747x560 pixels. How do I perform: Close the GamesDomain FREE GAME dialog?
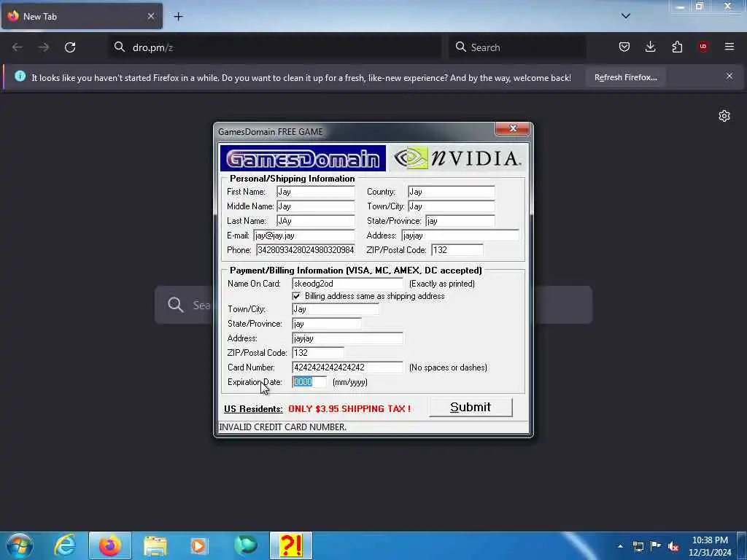[x=513, y=128]
